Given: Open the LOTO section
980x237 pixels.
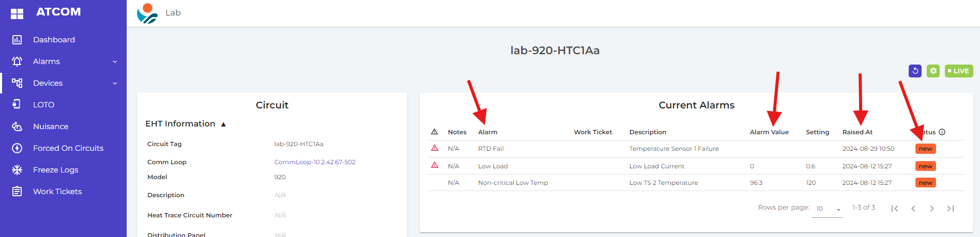Looking at the screenshot, I should pos(43,105).
